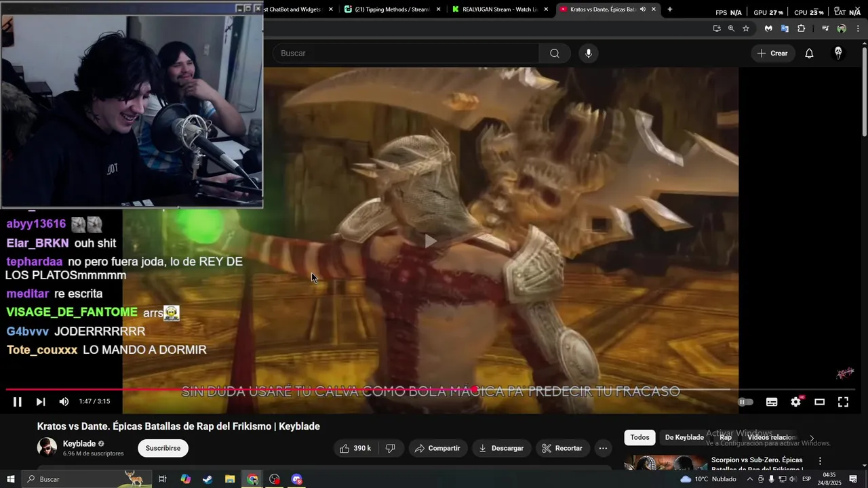Bookmark this page with the star
Viewport: 868px width, 488px height.
tap(746, 28)
